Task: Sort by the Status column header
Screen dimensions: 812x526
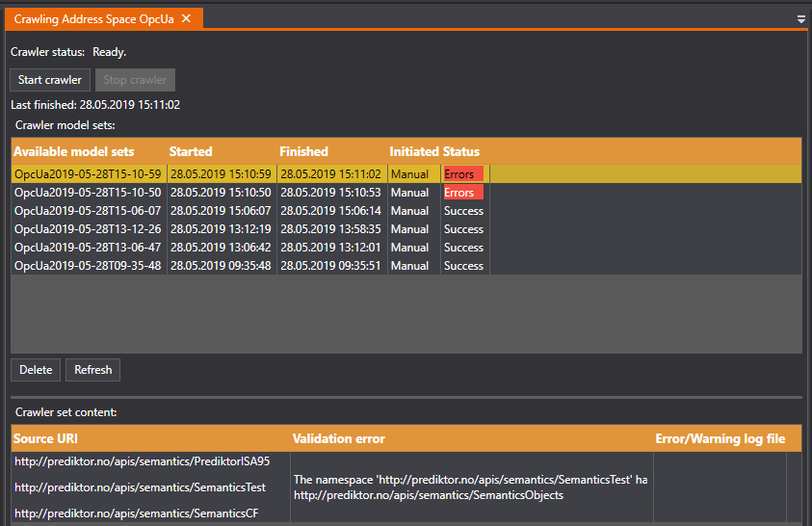Action: 461,151
